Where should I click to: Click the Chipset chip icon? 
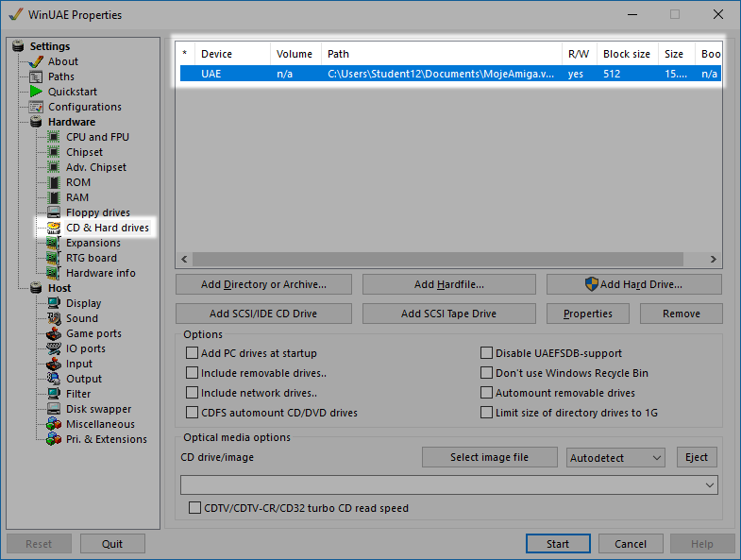(x=54, y=152)
